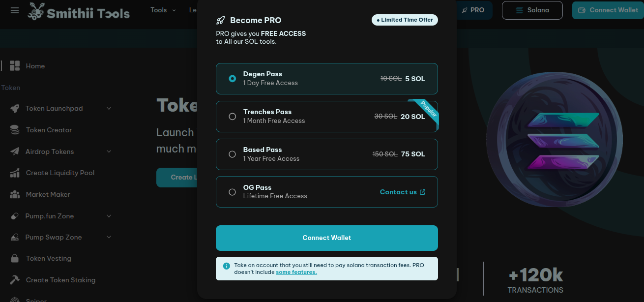Open Create Liquidity Pool from sidebar
Viewport: 644px width, 302px height.
(60, 173)
